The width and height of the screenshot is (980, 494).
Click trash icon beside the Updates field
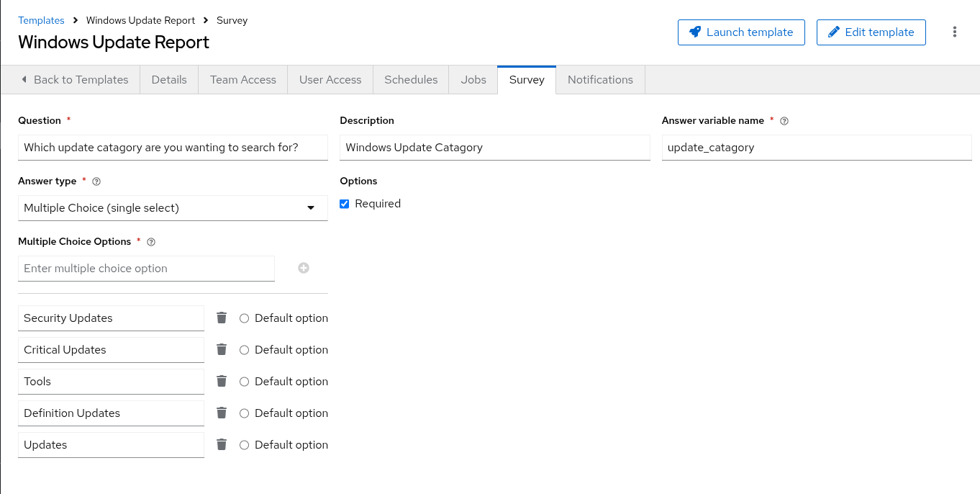[x=222, y=444]
